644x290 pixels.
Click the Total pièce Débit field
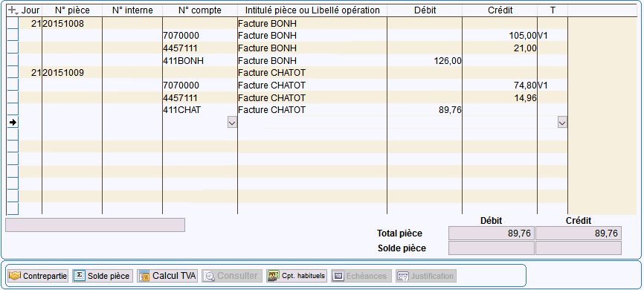point(492,233)
